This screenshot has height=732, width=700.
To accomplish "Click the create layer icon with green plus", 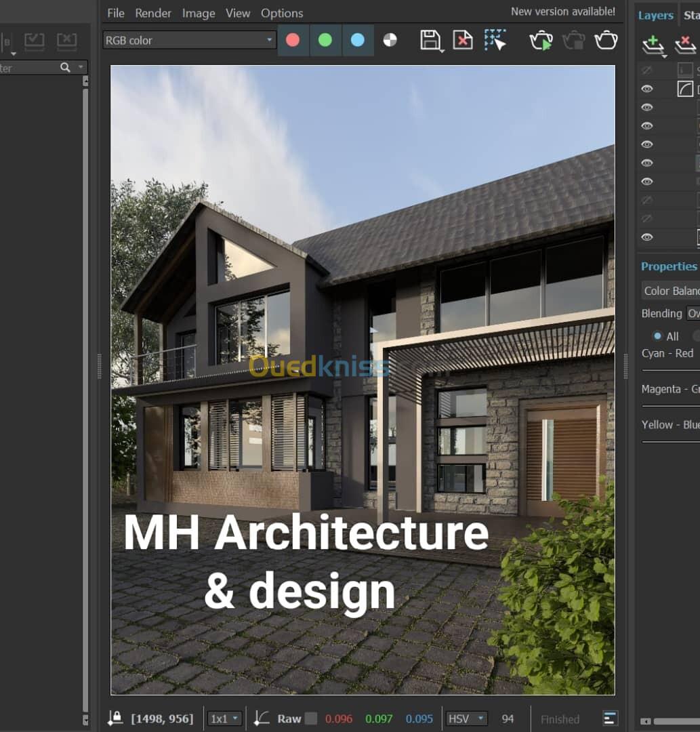I will (653, 45).
